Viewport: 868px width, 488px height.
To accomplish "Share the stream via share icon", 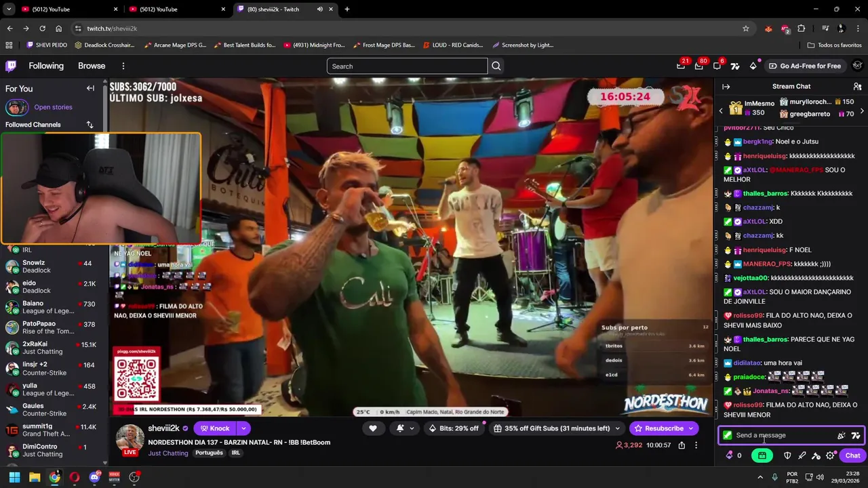I will pyautogui.click(x=682, y=445).
